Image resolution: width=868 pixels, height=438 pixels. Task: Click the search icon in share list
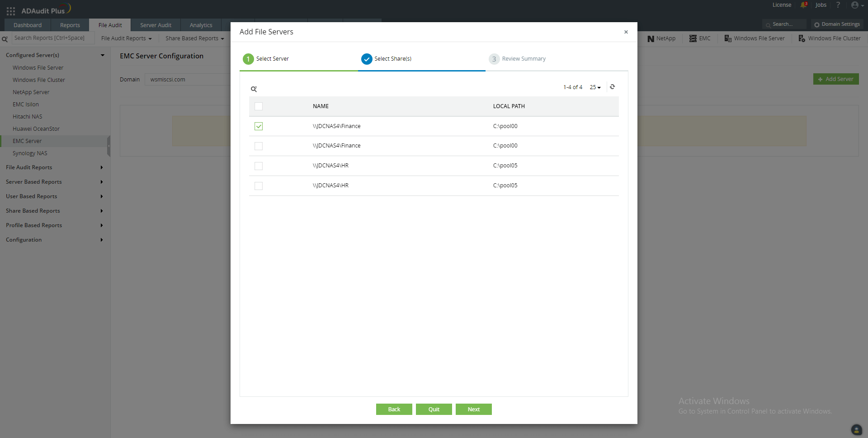click(x=254, y=89)
